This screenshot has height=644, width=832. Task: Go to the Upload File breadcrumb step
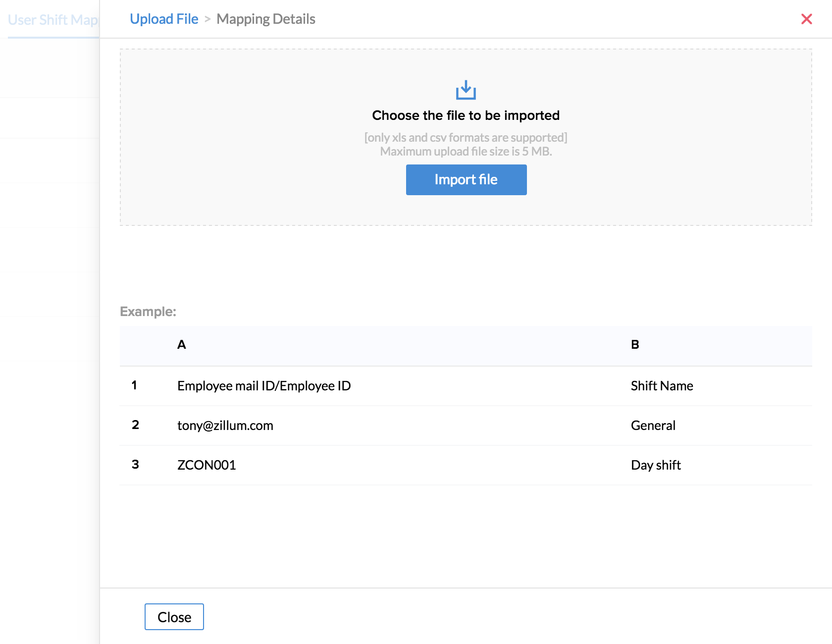tap(164, 19)
